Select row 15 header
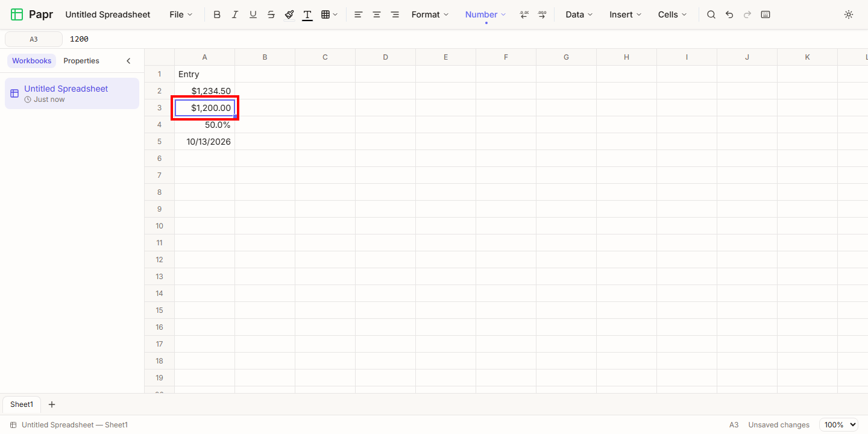868x434 pixels. pos(160,310)
